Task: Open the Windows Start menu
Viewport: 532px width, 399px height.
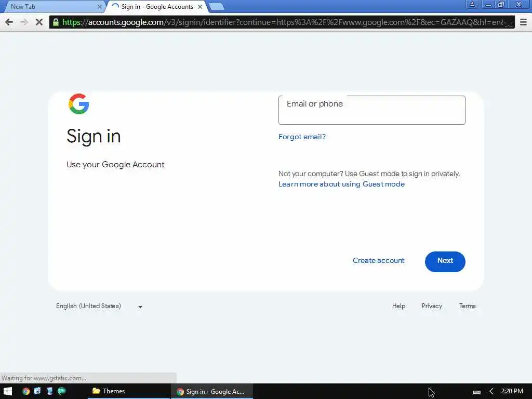Action: coord(8,391)
